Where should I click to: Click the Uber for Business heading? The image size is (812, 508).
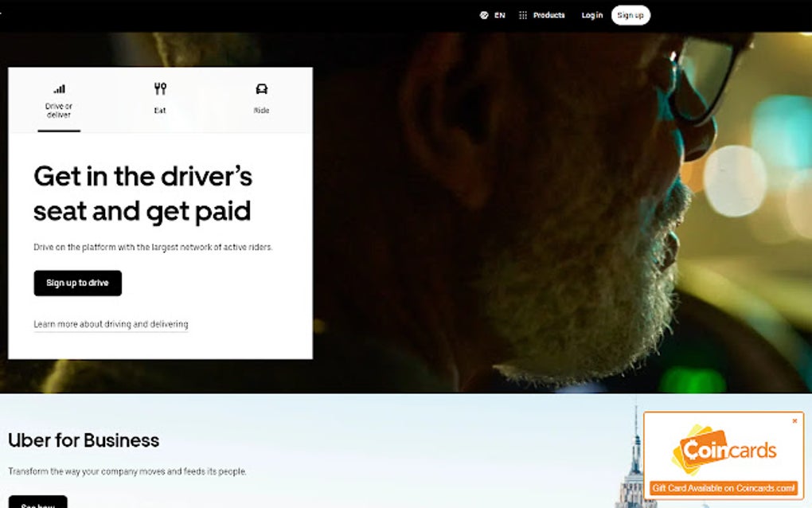(x=84, y=440)
